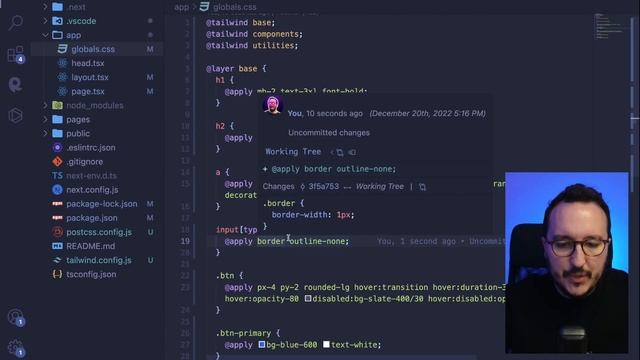
Task: Click the 3f5a753 commit hash link
Action: click(323, 187)
